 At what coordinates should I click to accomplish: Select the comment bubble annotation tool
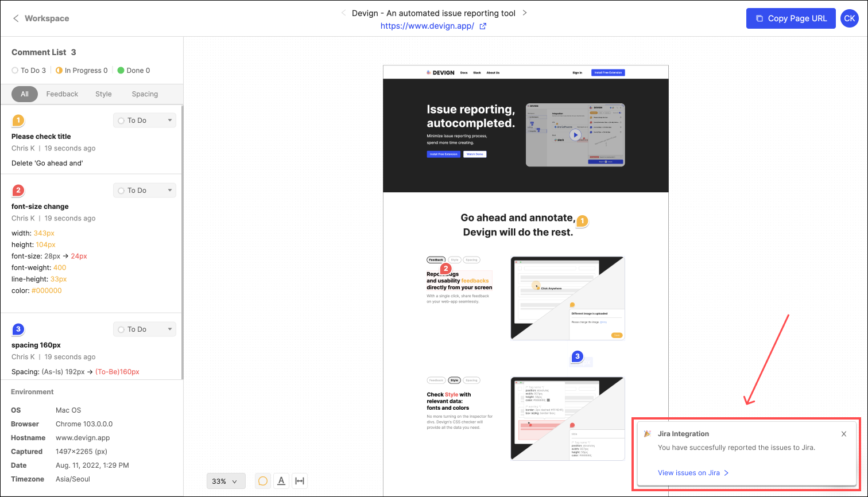263,481
